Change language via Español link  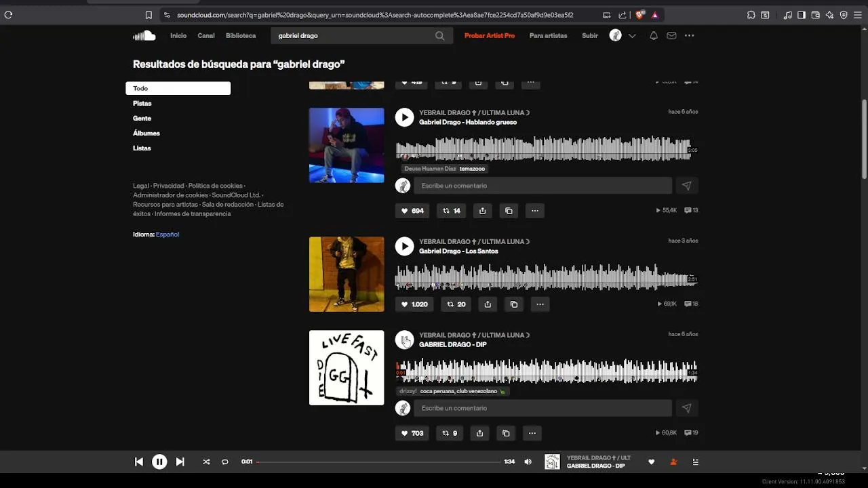tap(167, 234)
